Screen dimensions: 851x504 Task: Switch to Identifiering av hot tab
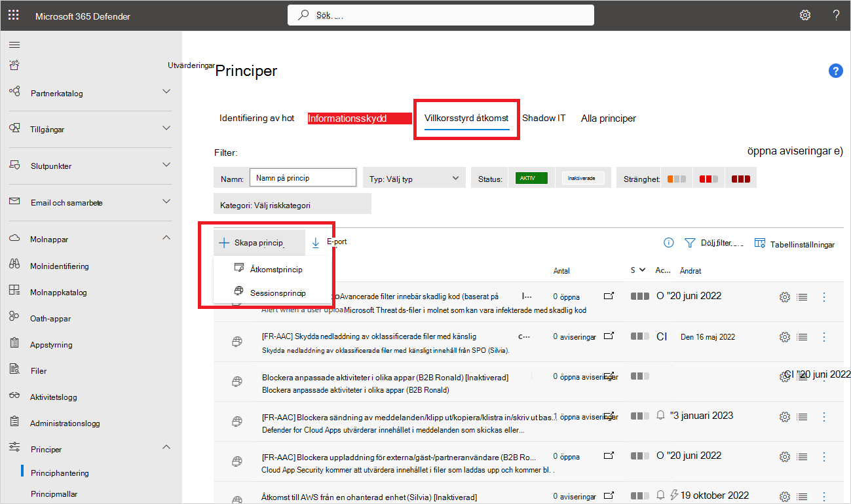[257, 118]
